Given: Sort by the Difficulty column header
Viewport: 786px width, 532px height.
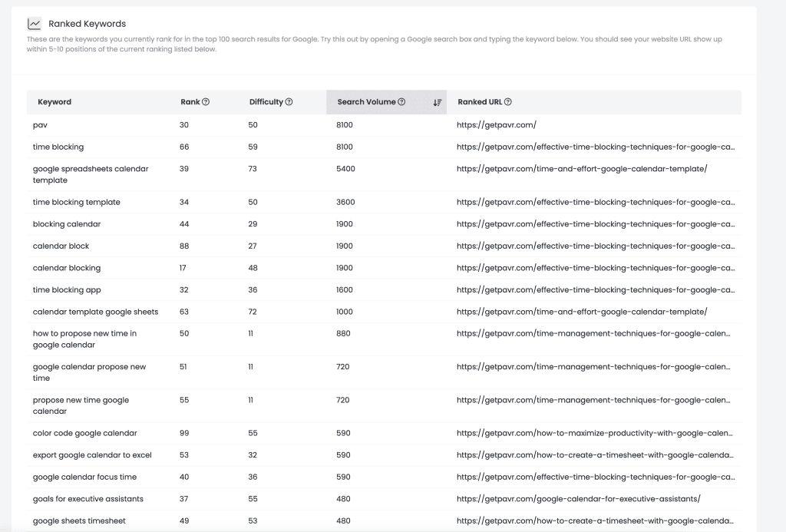Looking at the screenshot, I should (266, 102).
